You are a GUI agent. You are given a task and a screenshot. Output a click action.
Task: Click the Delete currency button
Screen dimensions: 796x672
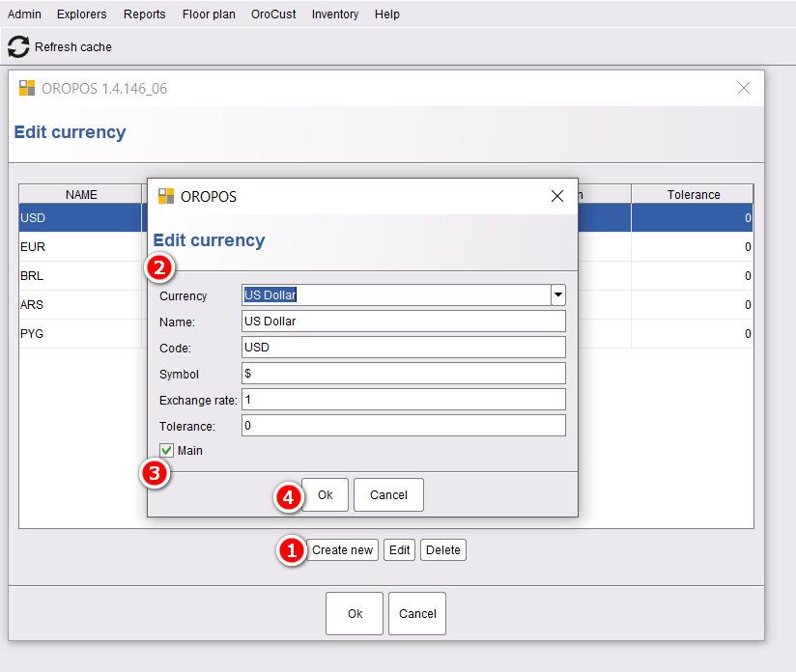(442, 550)
